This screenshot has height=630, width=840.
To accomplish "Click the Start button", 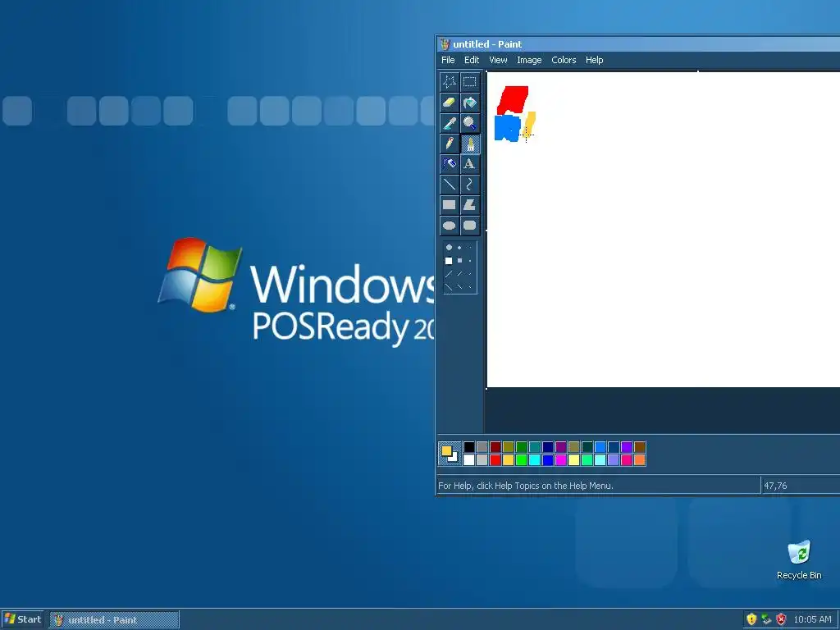I will [22, 620].
